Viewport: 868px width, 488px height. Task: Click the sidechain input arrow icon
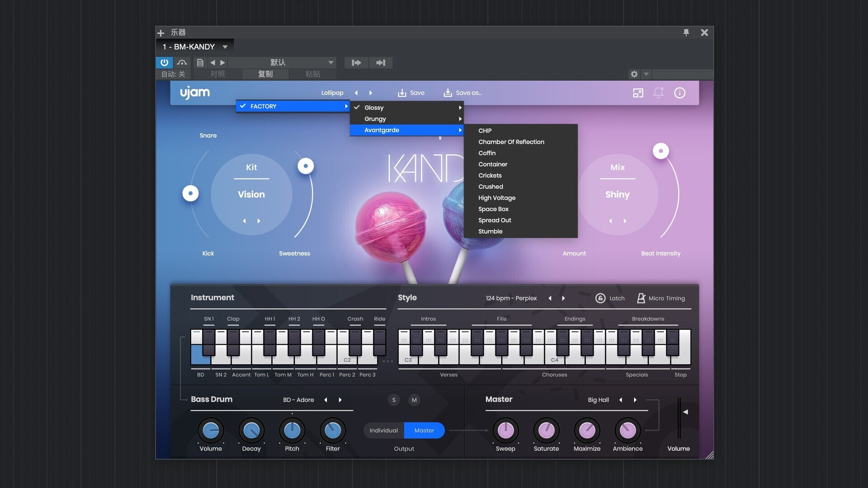point(356,62)
